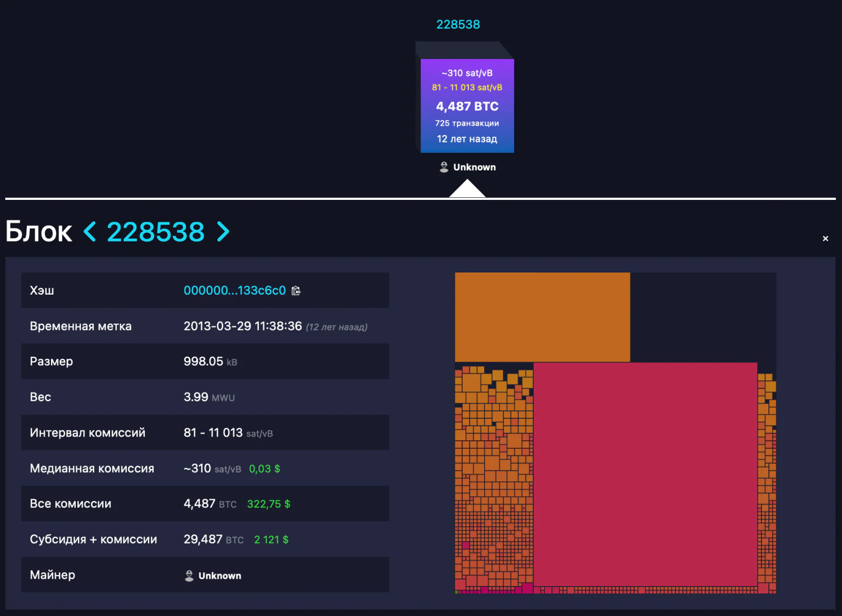Select the purple block cube 4,487 BTC
Image resolution: width=842 pixels, height=616 pixels.
coord(467,106)
